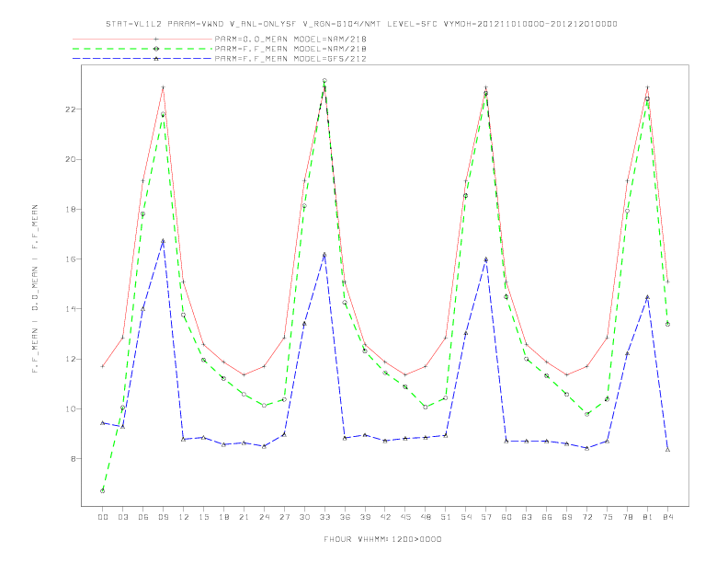Click green circle data marker at hour 00
The width and height of the screenshot is (728, 563).
click(x=103, y=491)
